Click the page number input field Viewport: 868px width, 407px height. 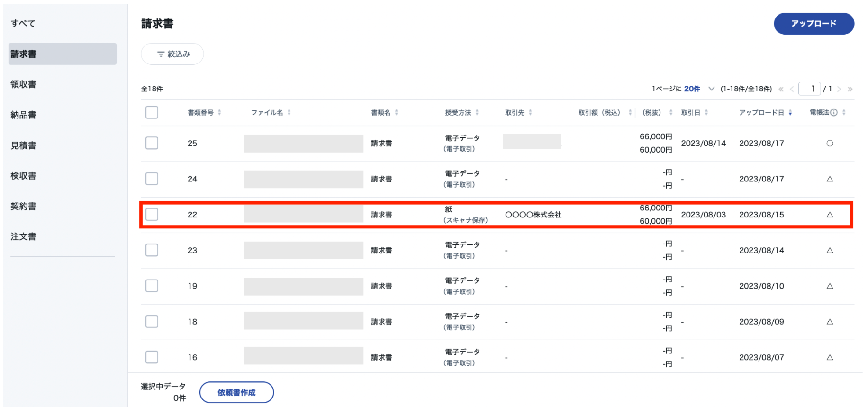[x=809, y=89]
